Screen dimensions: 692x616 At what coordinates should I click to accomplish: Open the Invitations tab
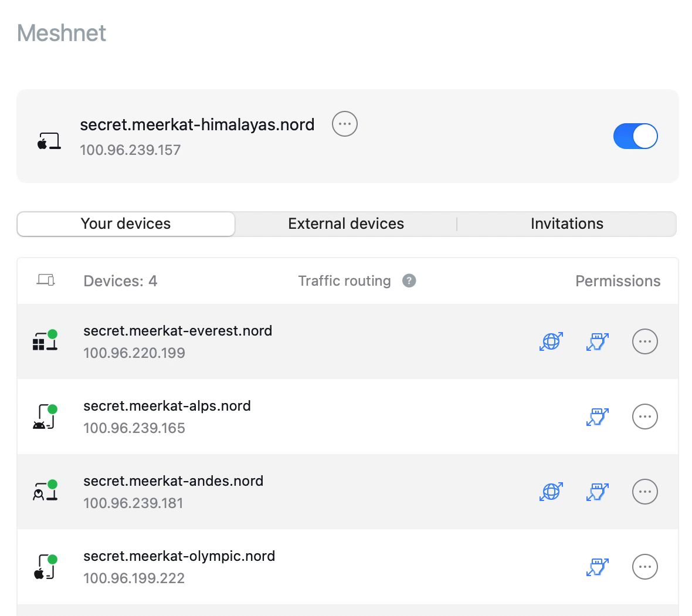(x=567, y=224)
